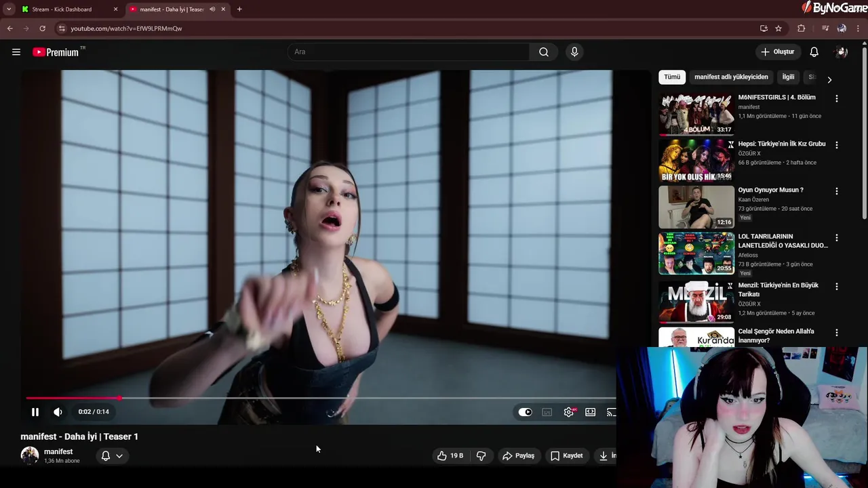The image size is (868, 488).
Task: Open options menu for M6NIFESTGIRLS video
Action: coord(837,98)
